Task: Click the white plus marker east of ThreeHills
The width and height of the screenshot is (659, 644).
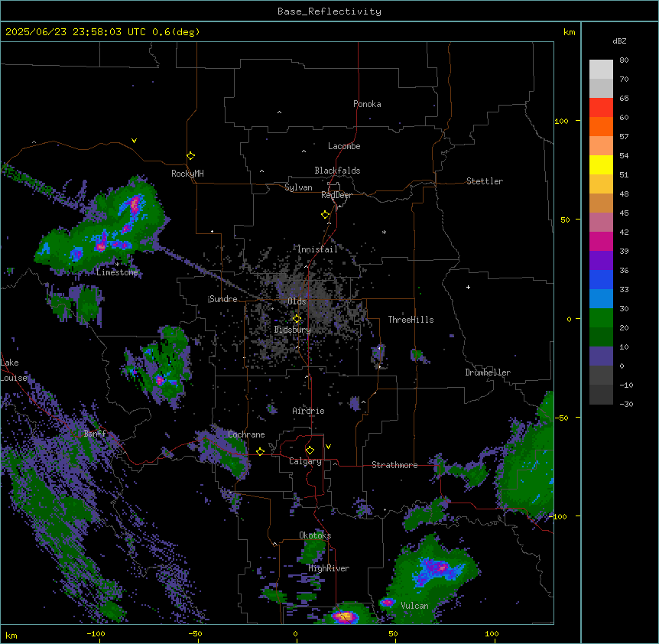Action: coord(468,287)
